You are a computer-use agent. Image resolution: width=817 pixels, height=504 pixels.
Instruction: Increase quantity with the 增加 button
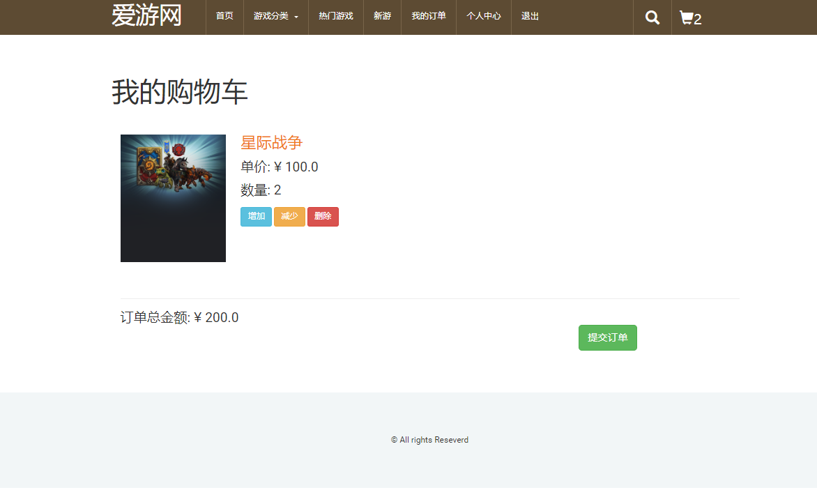click(256, 217)
